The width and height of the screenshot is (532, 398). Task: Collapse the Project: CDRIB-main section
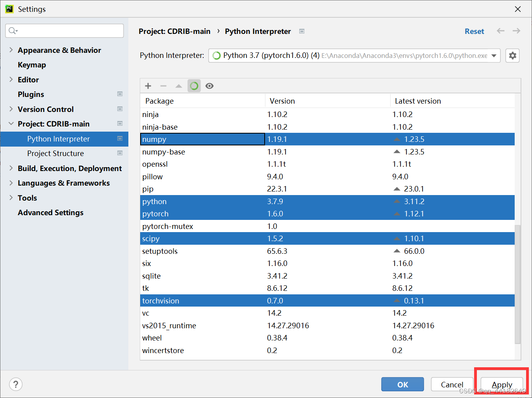[11, 124]
